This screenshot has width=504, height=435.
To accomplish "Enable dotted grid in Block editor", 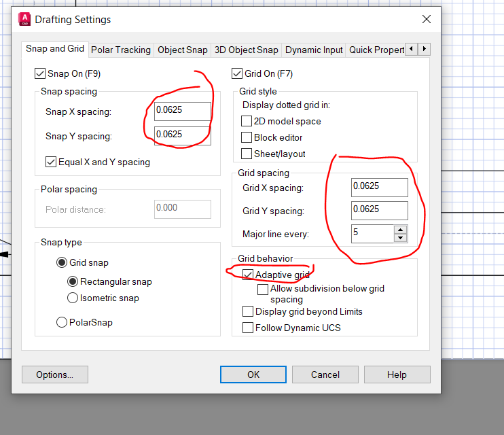I will point(247,137).
